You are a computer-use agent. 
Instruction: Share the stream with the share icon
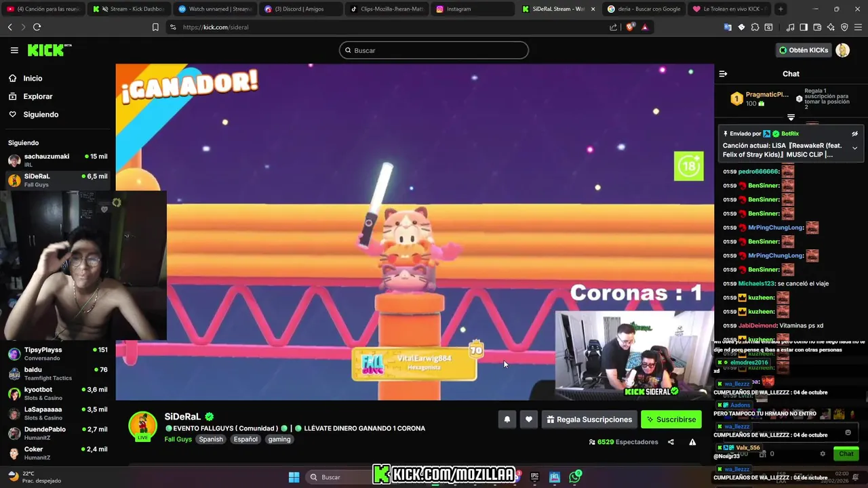[671, 442]
